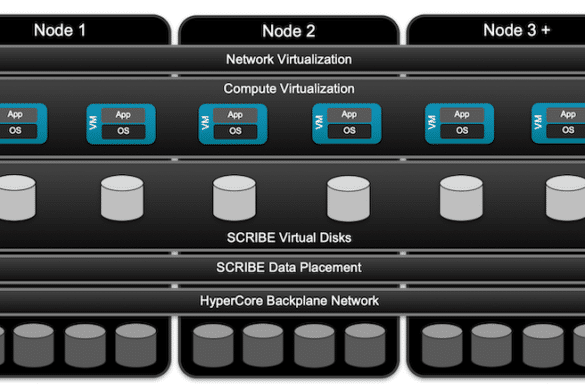Click OS box in Node 2's left VM

pos(235,131)
